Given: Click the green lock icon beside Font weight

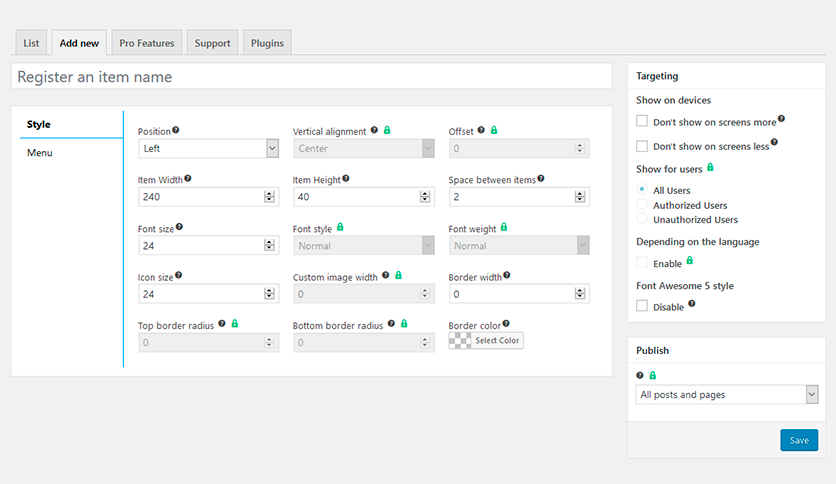Looking at the screenshot, I should pyautogui.click(x=503, y=227).
